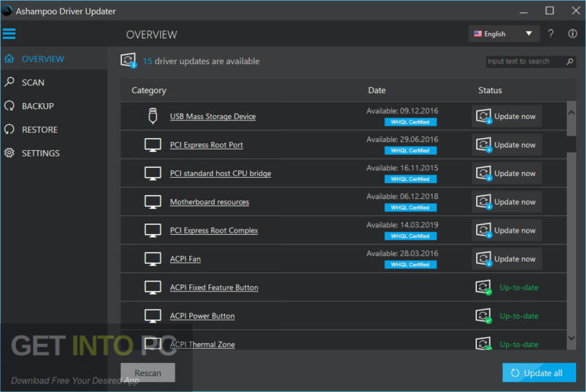Open the ACPI Fan link
Screen dimensions: 586x392
coord(185,259)
